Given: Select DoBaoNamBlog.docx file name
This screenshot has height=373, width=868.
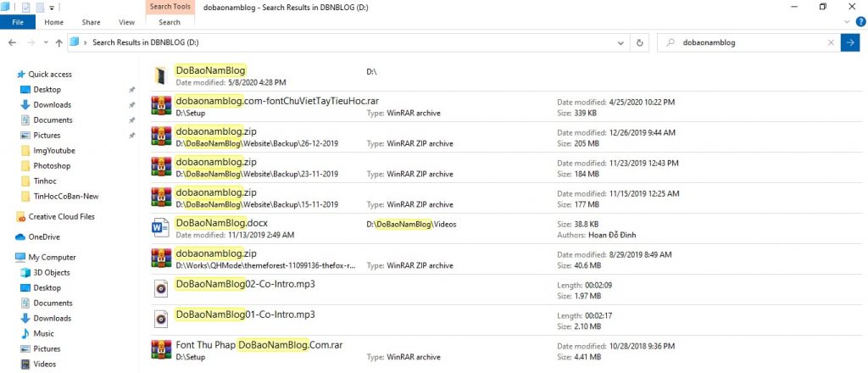Looking at the screenshot, I should [x=221, y=223].
